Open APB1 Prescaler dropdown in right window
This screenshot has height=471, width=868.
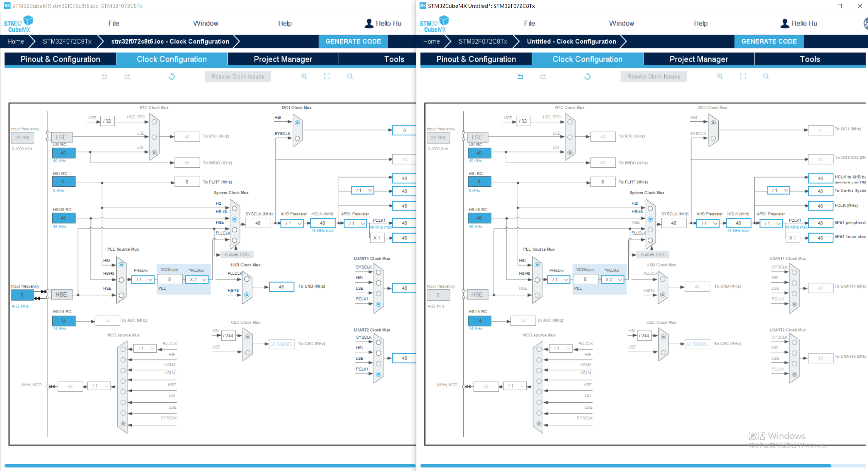coord(772,223)
